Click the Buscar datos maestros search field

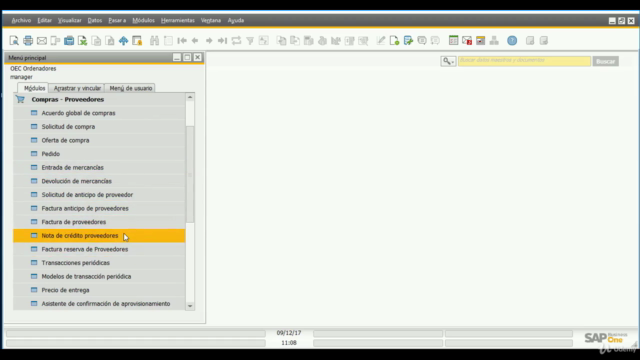coord(524,61)
